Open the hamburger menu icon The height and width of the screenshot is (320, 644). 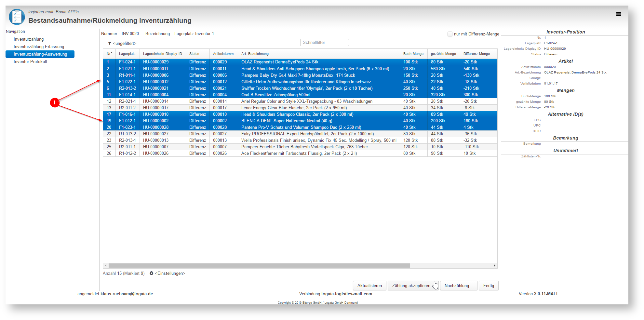click(x=618, y=14)
